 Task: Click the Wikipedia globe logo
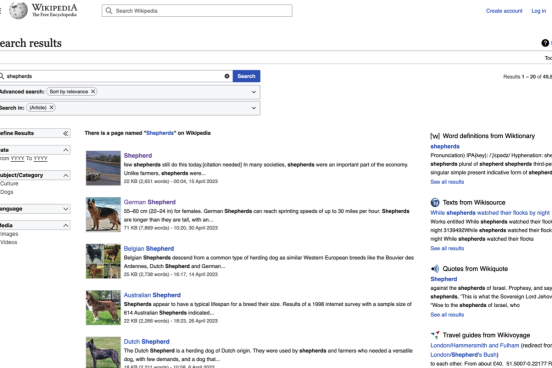pos(18,11)
